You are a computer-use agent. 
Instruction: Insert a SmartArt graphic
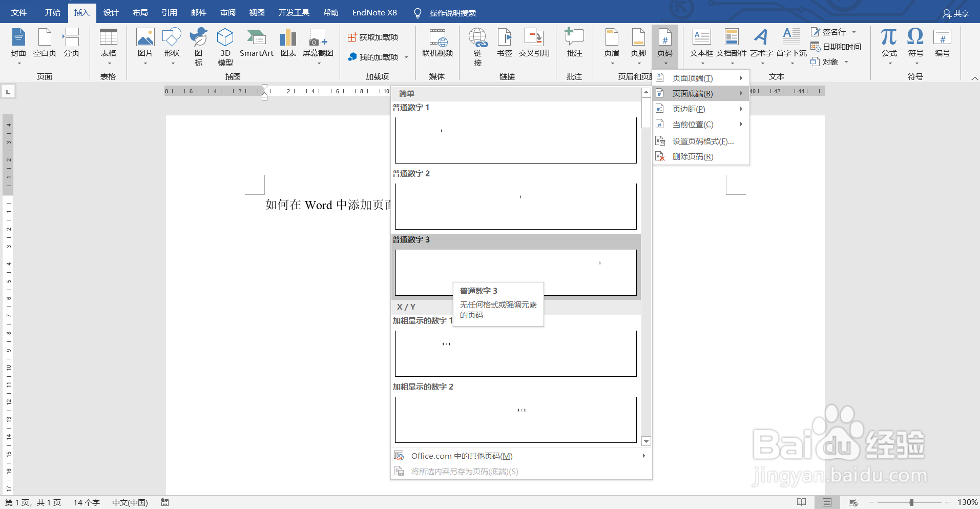(x=256, y=45)
